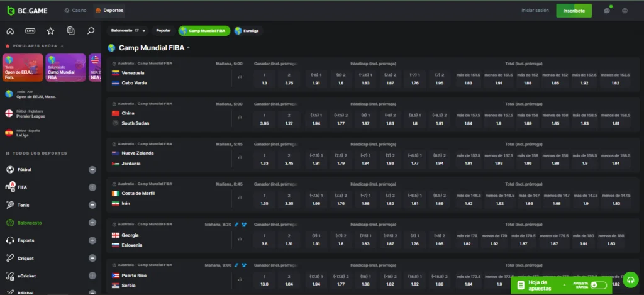The width and height of the screenshot is (644, 295).
Task: Click the language globe icon in header
Action: click(625, 11)
